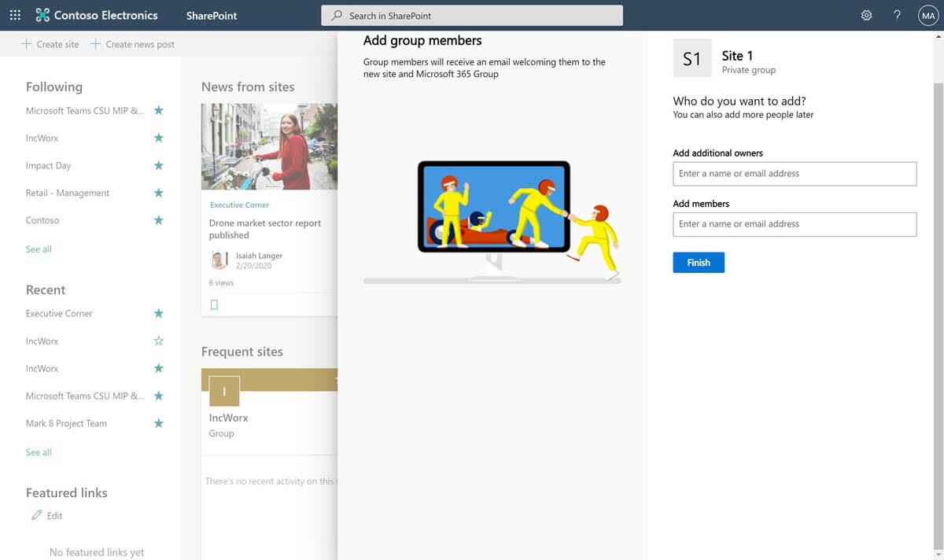Click the search magnifier icon
944x560 pixels.
337,15
